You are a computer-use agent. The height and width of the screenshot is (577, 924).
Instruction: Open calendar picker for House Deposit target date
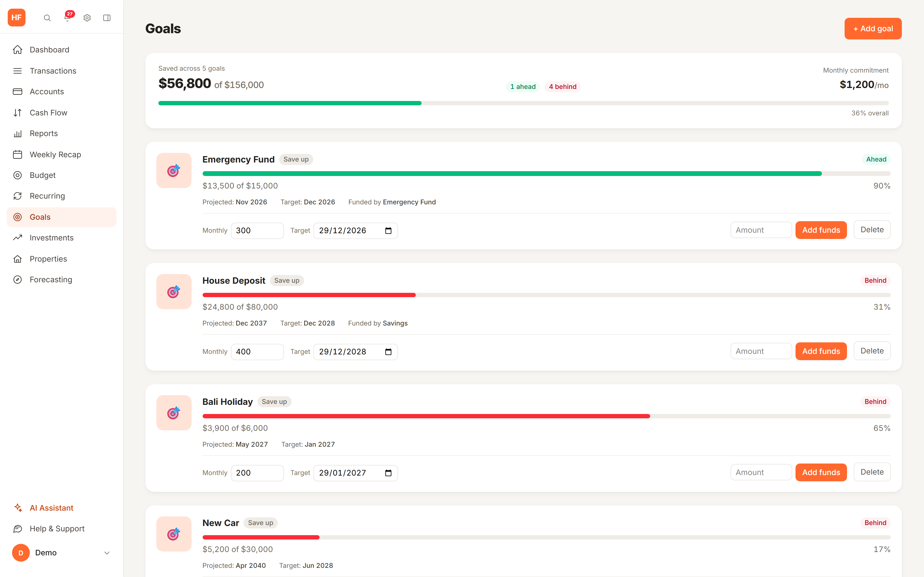coord(388,352)
